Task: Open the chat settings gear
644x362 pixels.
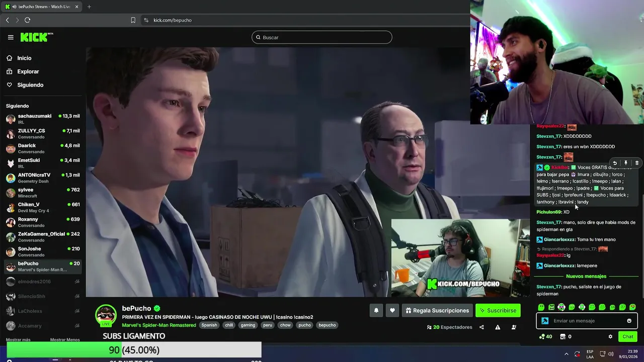Action: pyautogui.click(x=610, y=337)
